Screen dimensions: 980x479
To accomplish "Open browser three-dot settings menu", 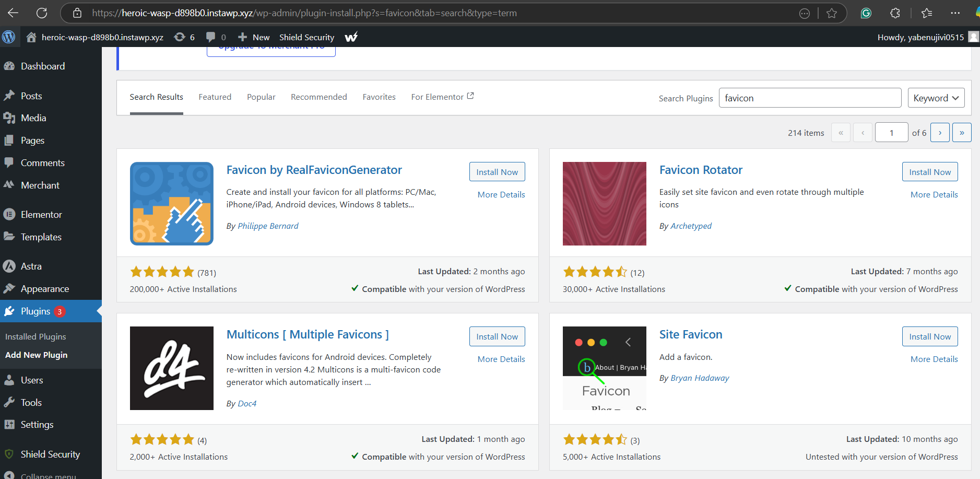I will [955, 13].
